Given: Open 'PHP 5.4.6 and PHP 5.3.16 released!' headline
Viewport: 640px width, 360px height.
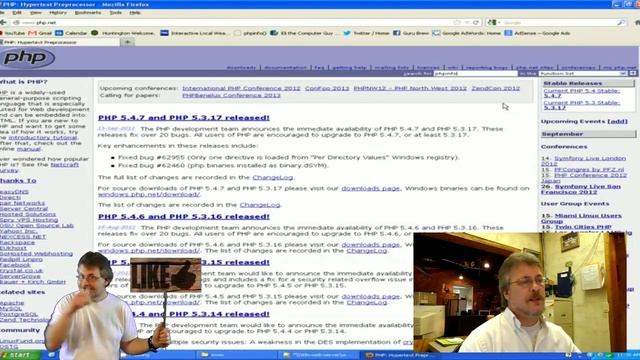Looking at the screenshot, I should [184, 217].
